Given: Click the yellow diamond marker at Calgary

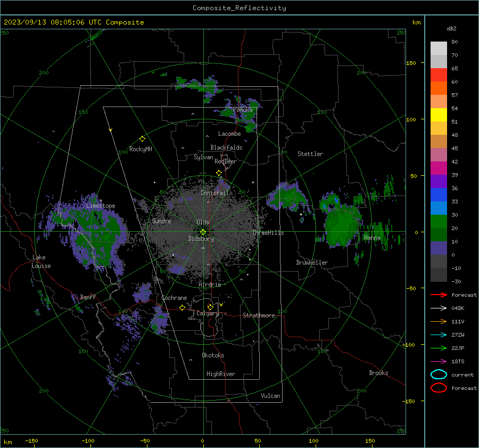Looking at the screenshot, I should coord(210,307).
